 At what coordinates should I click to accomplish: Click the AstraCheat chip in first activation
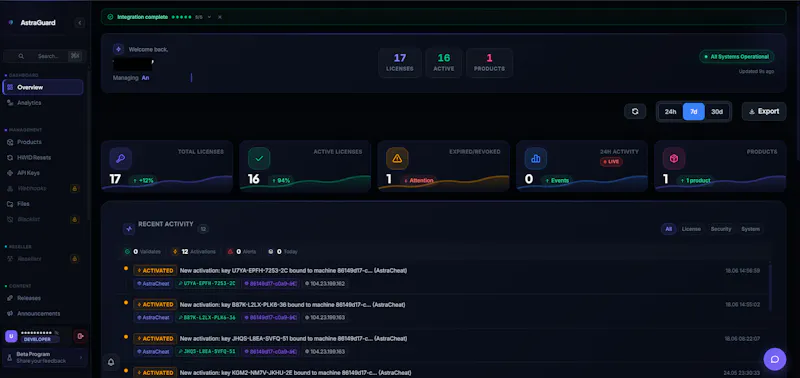click(153, 284)
